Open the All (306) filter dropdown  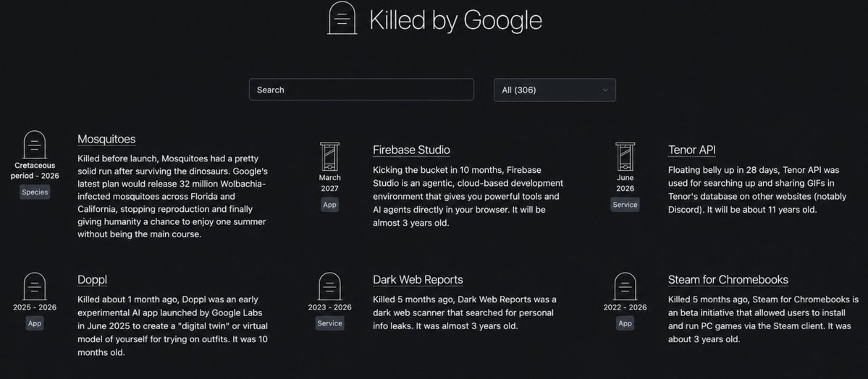(555, 90)
